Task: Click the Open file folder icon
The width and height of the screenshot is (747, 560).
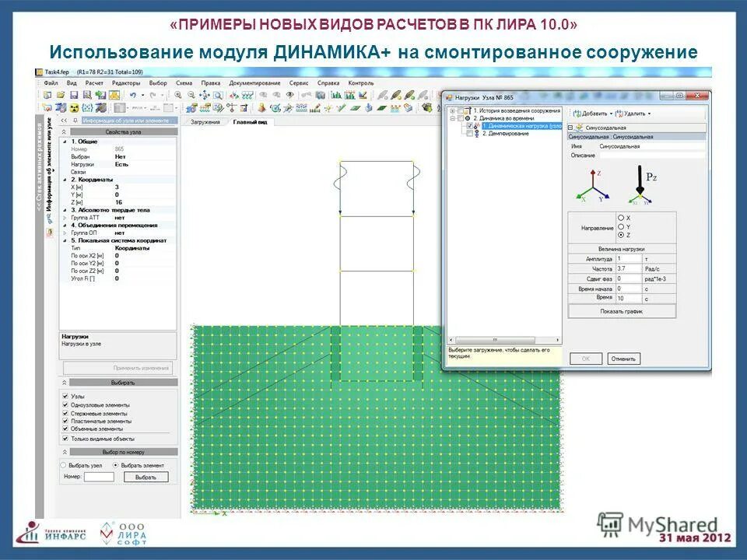Action: point(61,95)
